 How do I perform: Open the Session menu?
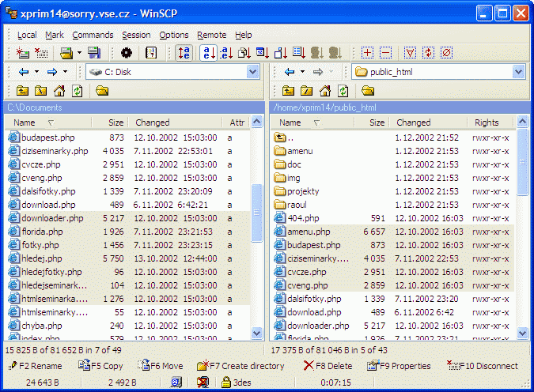[x=136, y=35]
